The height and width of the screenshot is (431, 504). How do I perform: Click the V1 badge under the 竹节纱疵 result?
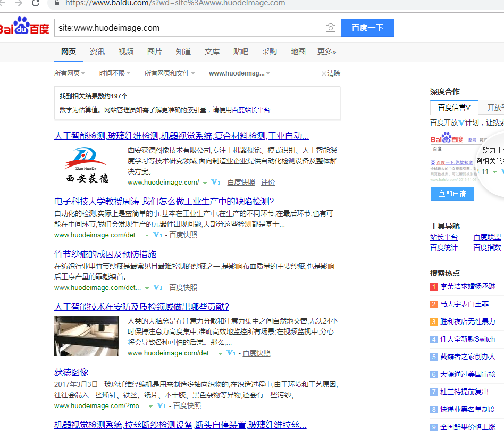coord(158,287)
